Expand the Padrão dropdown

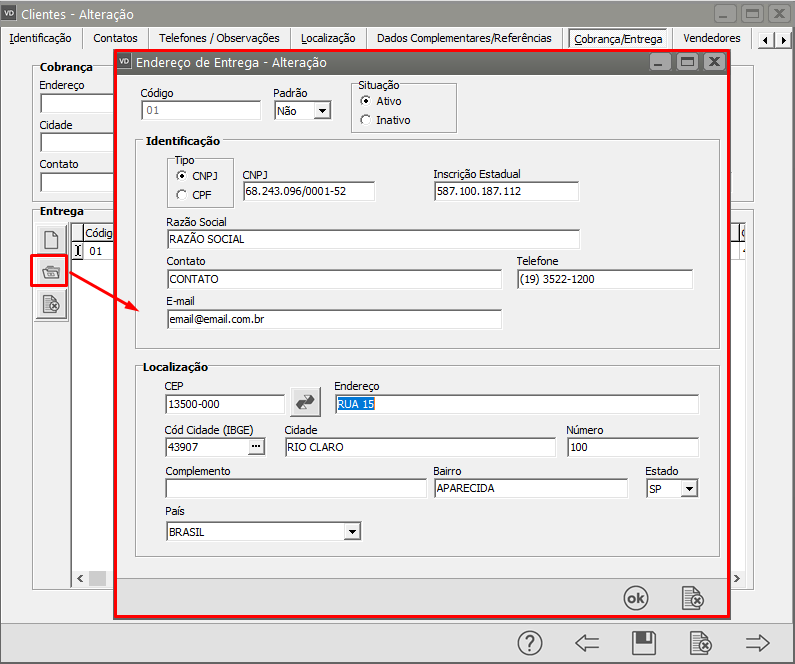[x=321, y=111]
